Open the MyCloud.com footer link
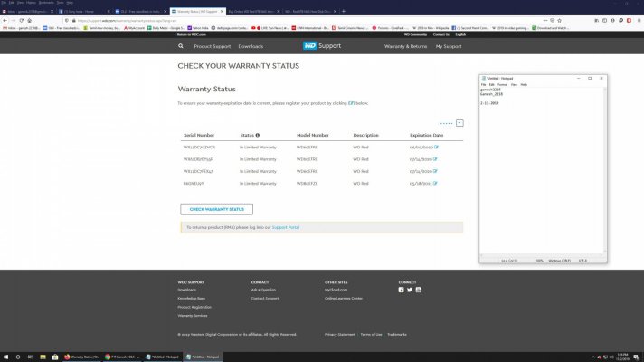The height and width of the screenshot is (362, 644). [336, 290]
